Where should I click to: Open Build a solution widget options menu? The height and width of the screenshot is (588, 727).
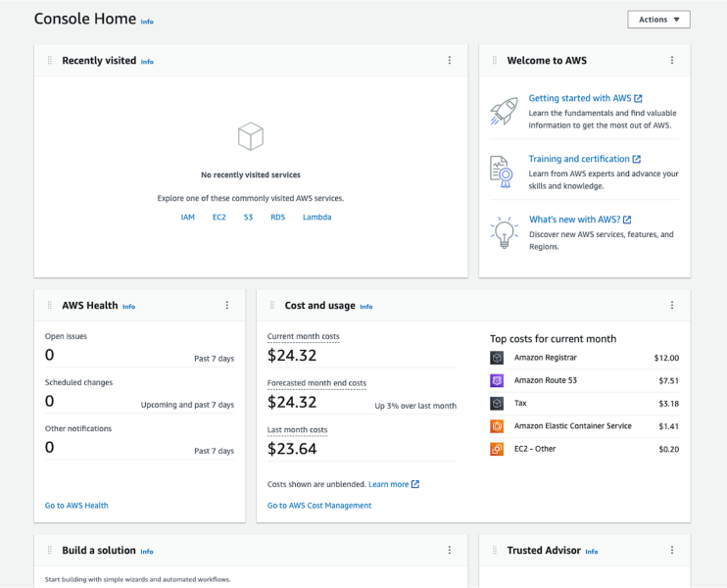tap(450, 550)
